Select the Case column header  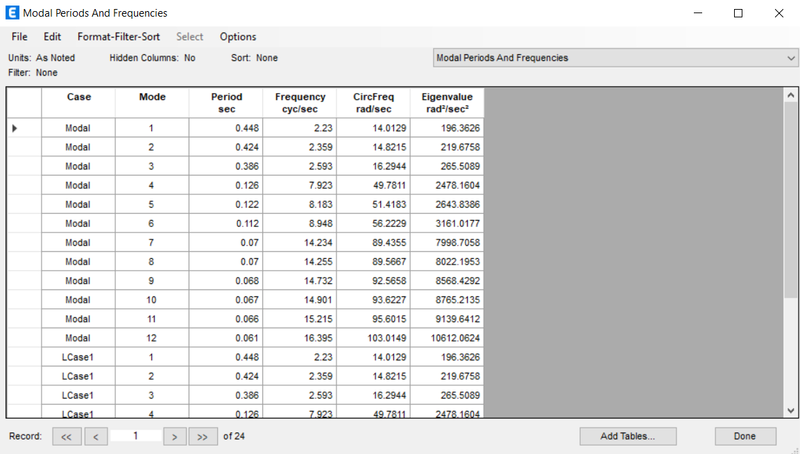pos(79,103)
